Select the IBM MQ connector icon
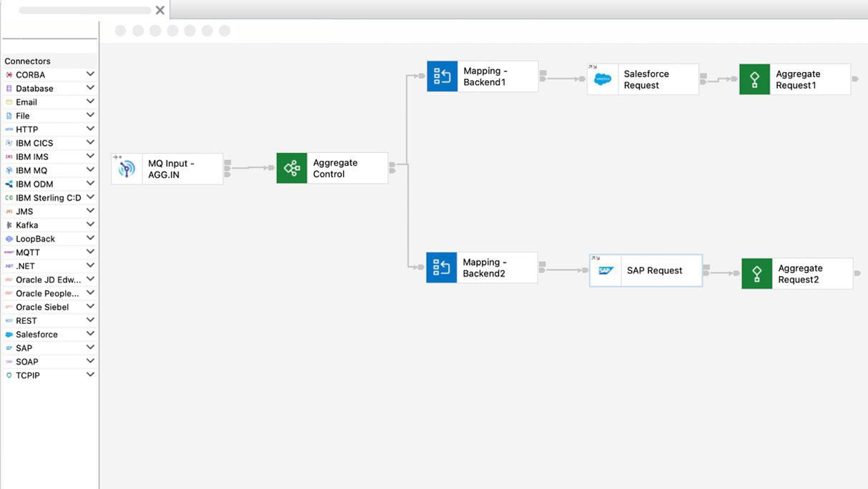 pos(11,170)
